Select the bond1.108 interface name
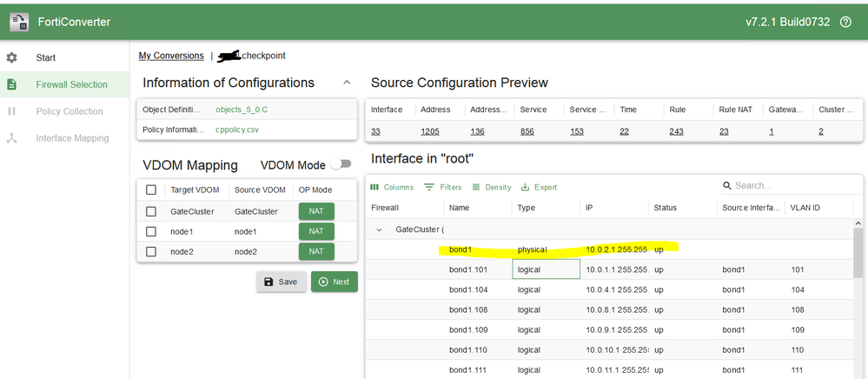 (468, 309)
